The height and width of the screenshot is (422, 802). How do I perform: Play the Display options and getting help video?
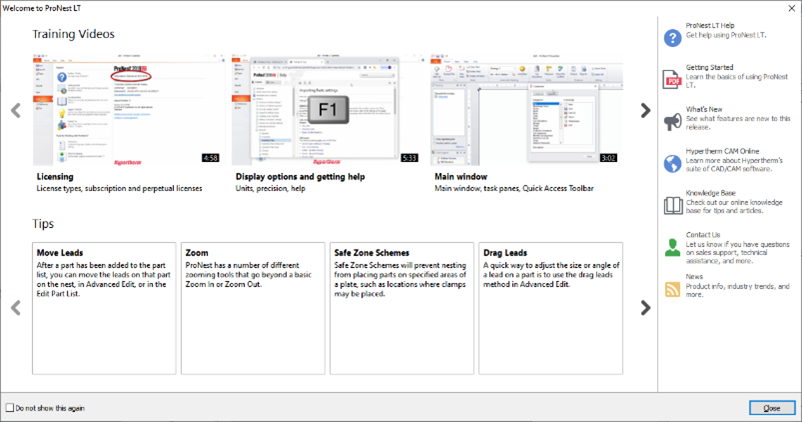(x=327, y=109)
